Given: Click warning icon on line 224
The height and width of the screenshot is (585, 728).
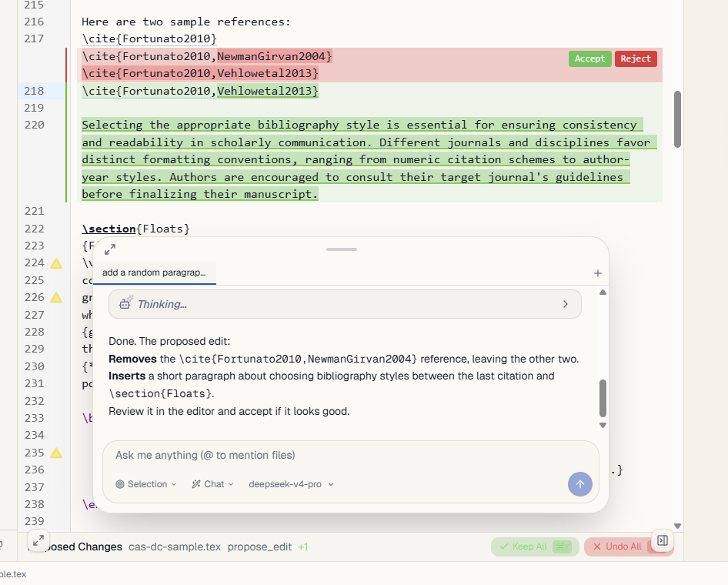Looking at the screenshot, I should tap(56, 264).
